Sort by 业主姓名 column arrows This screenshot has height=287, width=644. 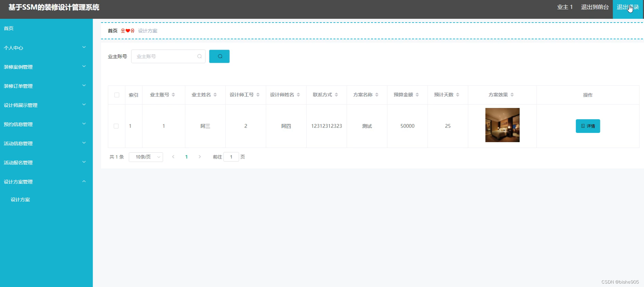215,95
